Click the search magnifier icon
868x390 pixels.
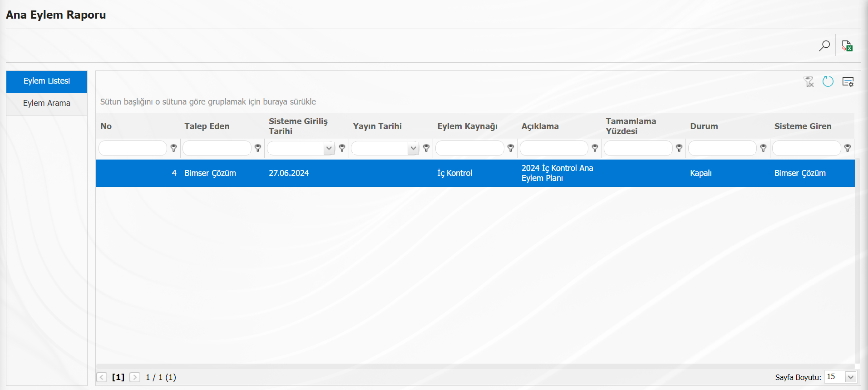(824, 45)
